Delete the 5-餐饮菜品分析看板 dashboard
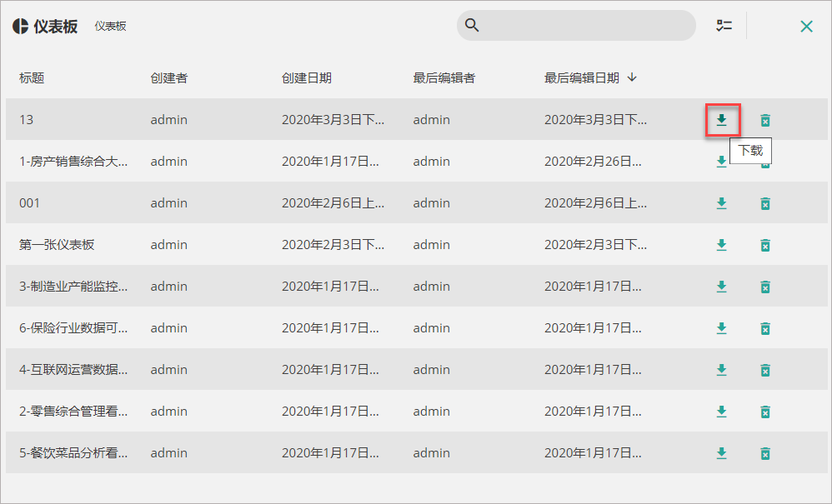This screenshot has height=504, width=832. pos(765,453)
